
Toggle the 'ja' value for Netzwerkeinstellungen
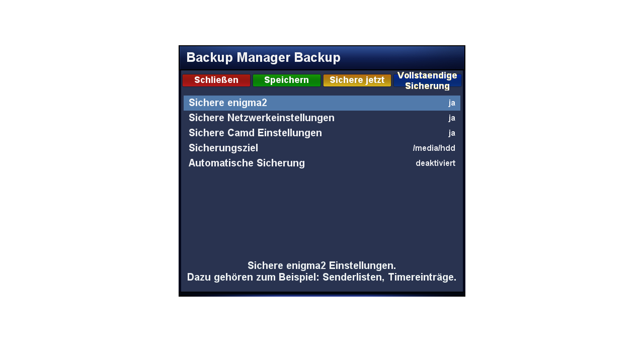coord(452,118)
